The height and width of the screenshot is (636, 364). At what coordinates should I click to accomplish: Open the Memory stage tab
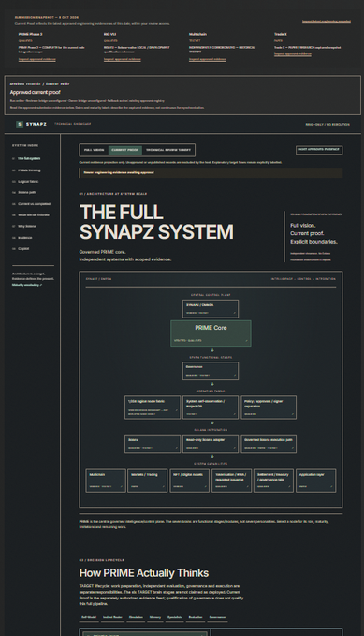[x=154, y=617]
